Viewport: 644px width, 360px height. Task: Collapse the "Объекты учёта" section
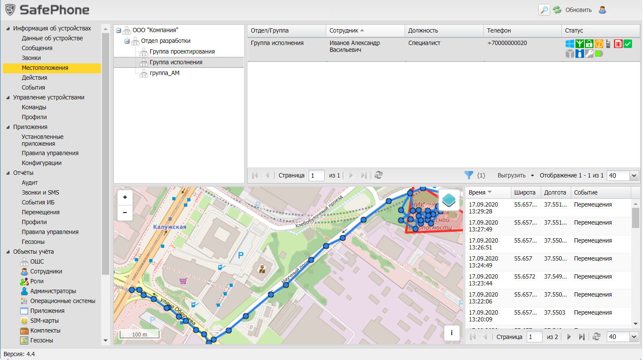8,252
